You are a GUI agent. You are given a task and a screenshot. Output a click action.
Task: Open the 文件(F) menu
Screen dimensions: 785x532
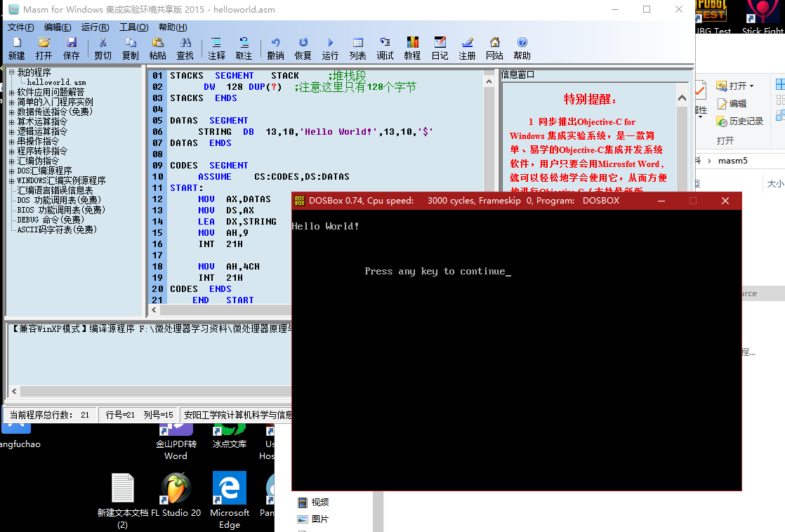click(20, 27)
